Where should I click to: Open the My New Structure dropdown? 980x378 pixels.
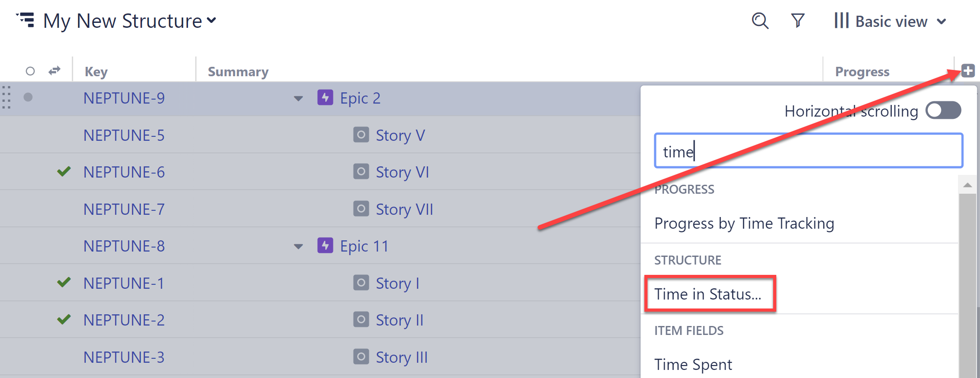pyautogui.click(x=212, y=21)
